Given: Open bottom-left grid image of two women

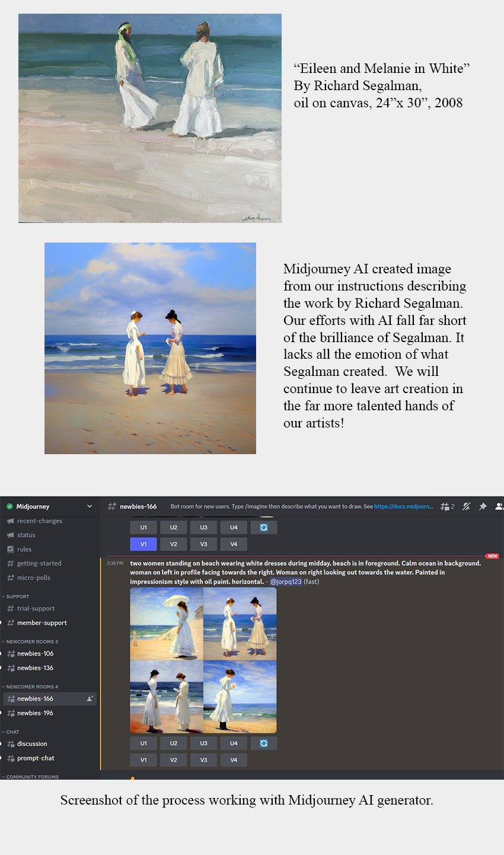Looking at the screenshot, I should click(167, 697).
